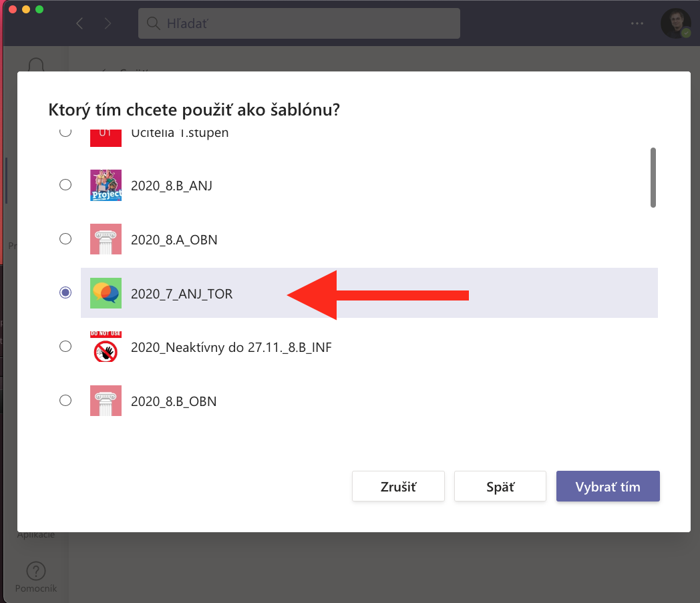Open the three-dots more options menu
The image size is (700, 603).
point(638,24)
